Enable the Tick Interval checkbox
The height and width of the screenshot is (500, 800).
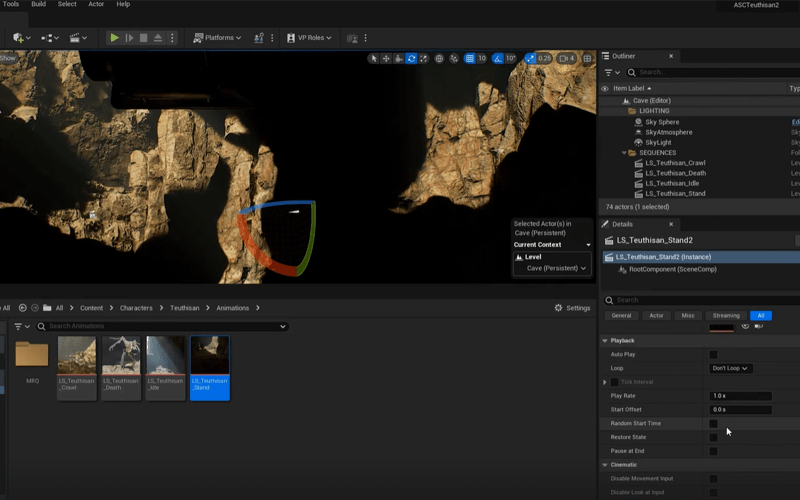point(614,382)
